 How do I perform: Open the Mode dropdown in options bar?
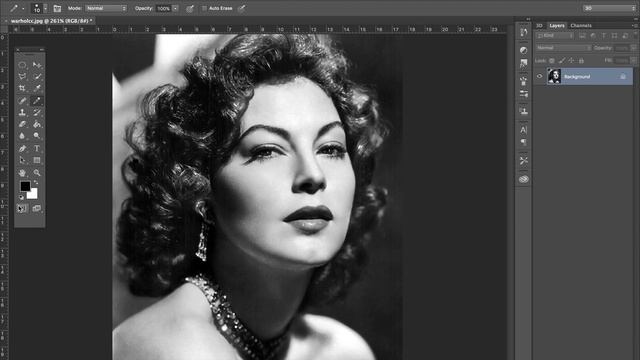coord(106,8)
